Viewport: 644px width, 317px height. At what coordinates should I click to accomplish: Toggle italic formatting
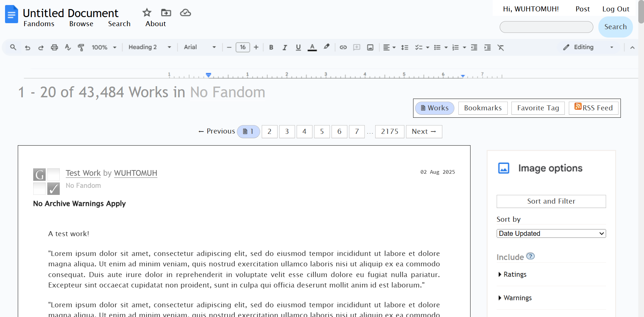(x=285, y=47)
